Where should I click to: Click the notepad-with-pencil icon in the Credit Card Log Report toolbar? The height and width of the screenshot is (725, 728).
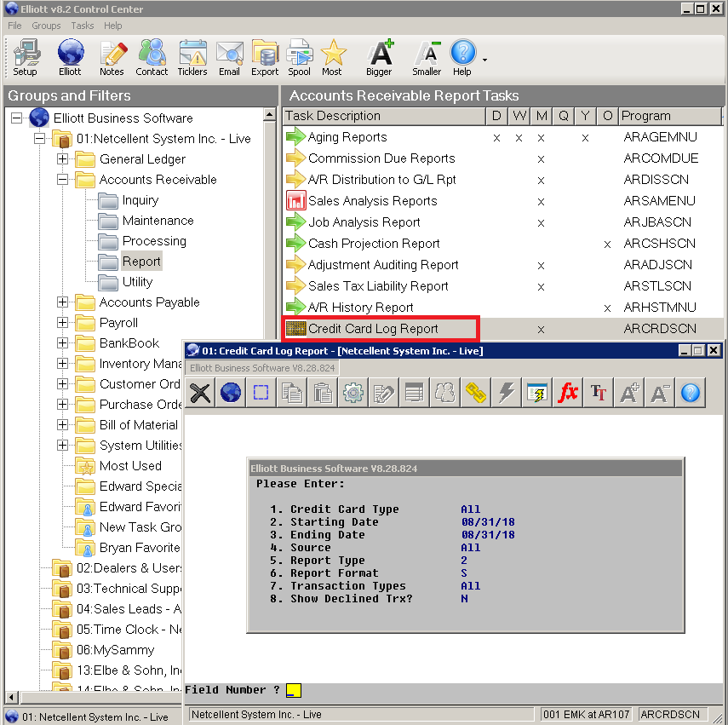pyautogui.click(x=384, y=393)
